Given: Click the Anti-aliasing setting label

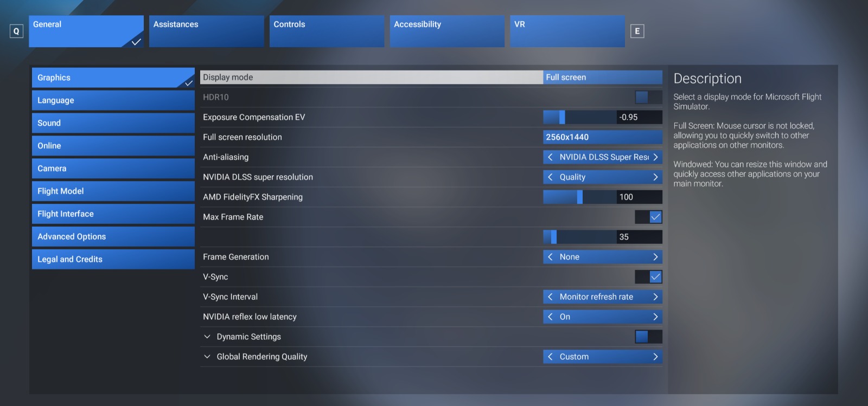Looking at the screenshot, I should 226,157.
